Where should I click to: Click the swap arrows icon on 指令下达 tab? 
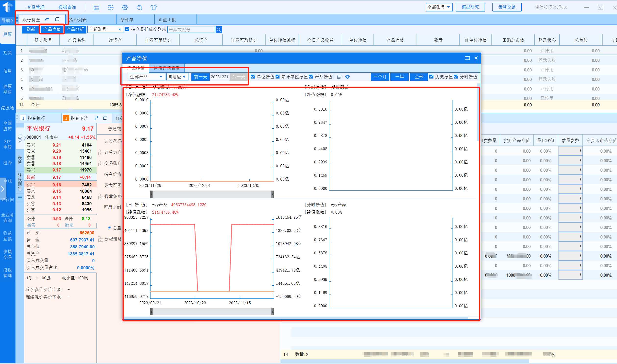[96, 118]
